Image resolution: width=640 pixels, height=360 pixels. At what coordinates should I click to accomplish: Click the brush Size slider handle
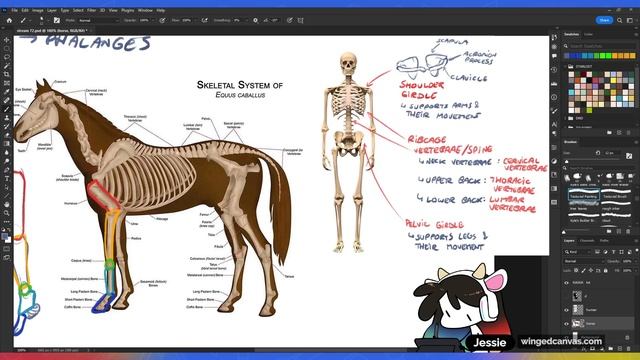(x=567, y=162)
